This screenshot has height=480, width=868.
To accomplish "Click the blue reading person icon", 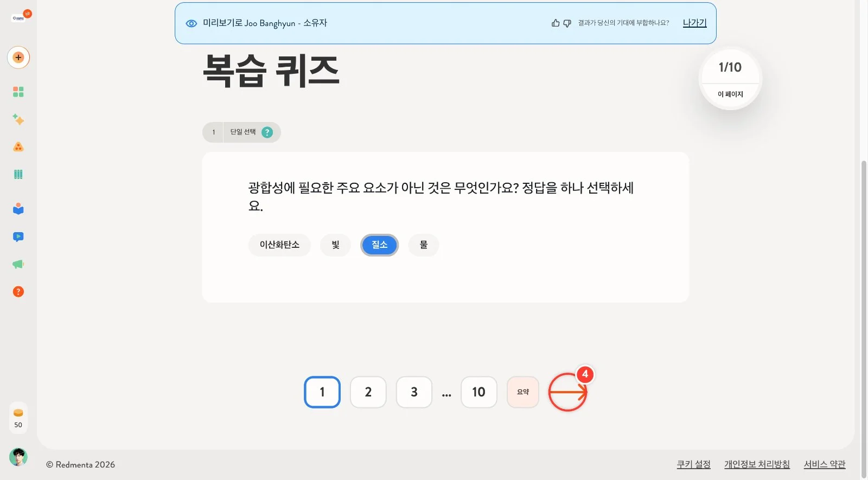I will point(18,209).
